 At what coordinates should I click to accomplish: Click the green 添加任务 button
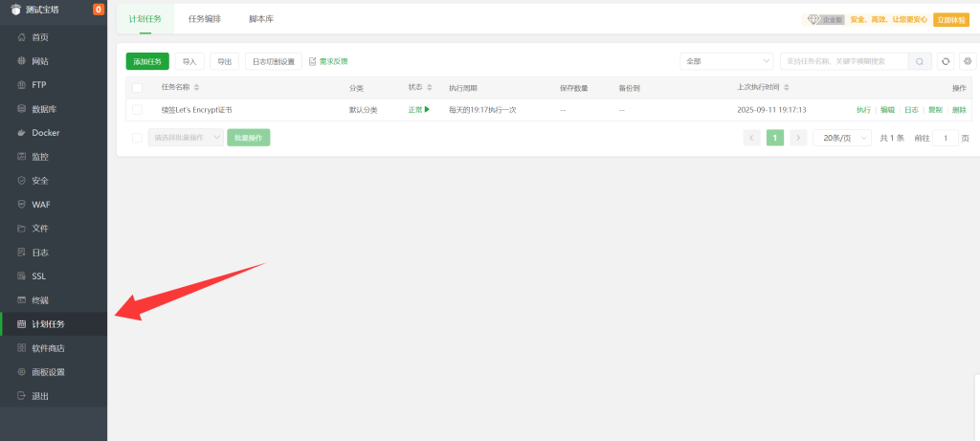(x=147, y=61)
